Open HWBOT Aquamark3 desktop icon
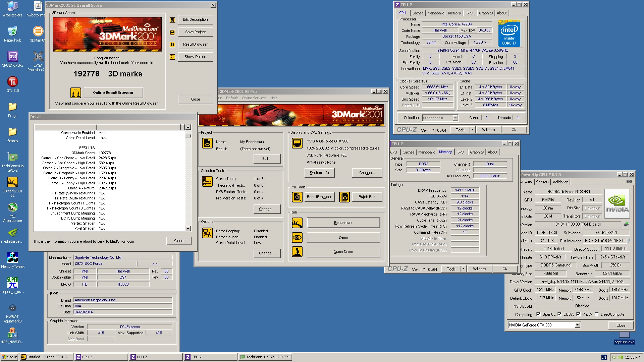 pyautogui.click(x=13, y=313)
